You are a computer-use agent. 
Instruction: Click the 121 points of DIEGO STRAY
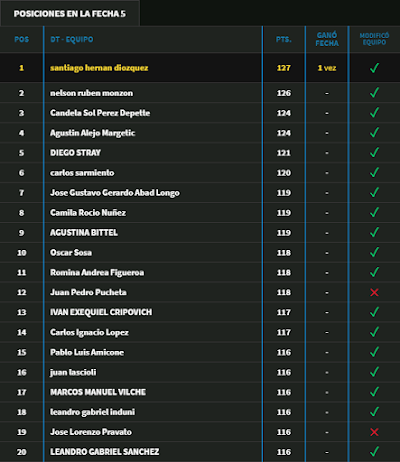pos(284,153)
